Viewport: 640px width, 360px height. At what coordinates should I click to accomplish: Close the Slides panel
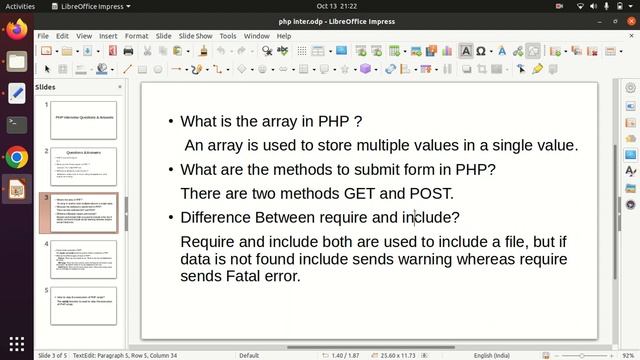(120, 87)
